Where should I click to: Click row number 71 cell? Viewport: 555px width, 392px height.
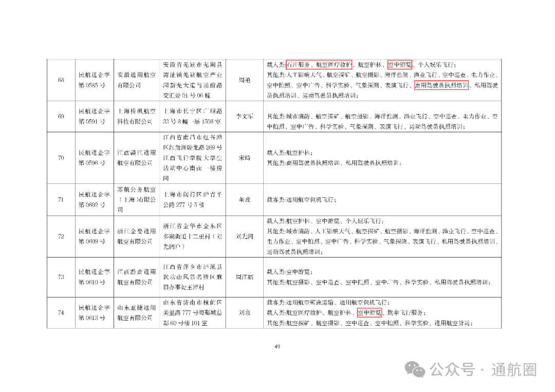61,199
